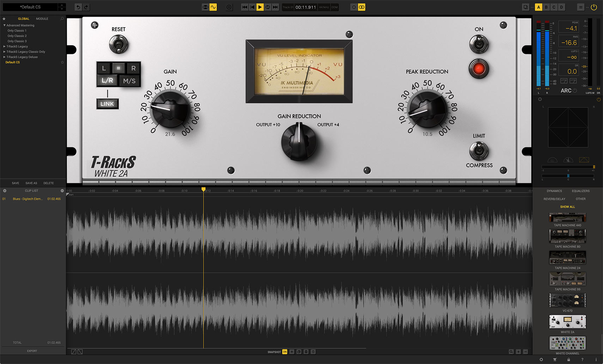Choose M/S processing mode
This screenshot has width=603, height=364.
pyautogui.click(x=129, y=81)
